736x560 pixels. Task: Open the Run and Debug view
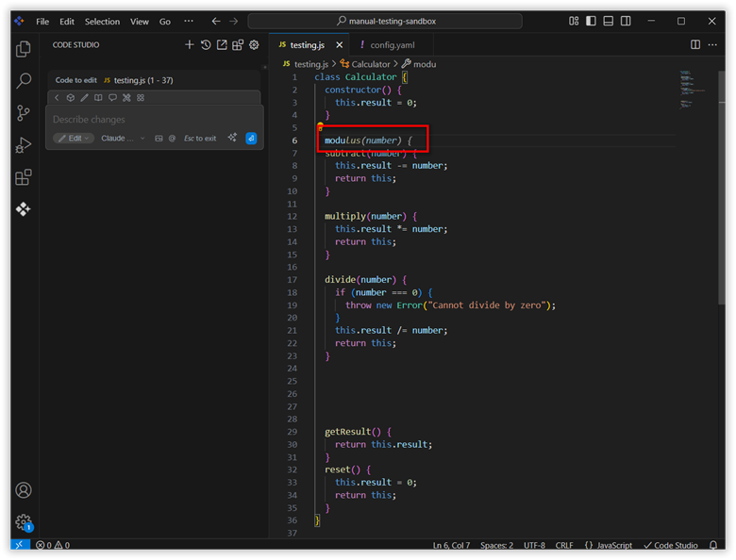[24, 145]
